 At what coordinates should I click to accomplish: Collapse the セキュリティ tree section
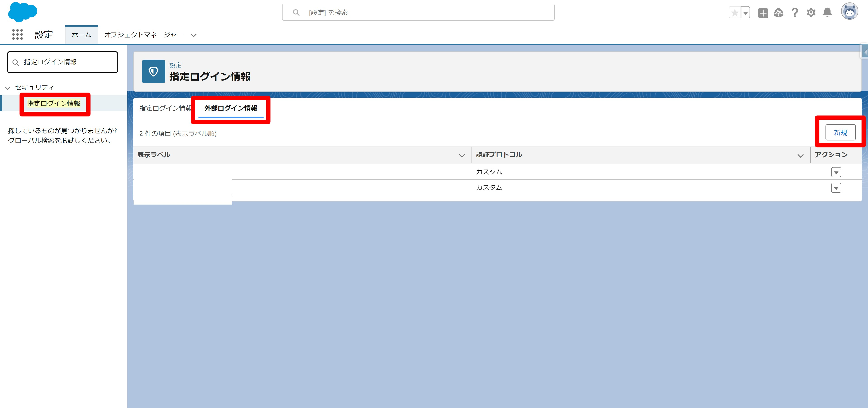8,88
